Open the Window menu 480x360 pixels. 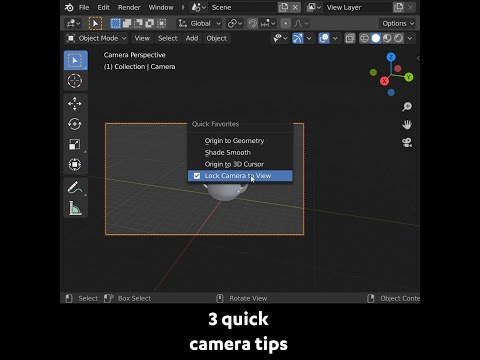(161, 7)
